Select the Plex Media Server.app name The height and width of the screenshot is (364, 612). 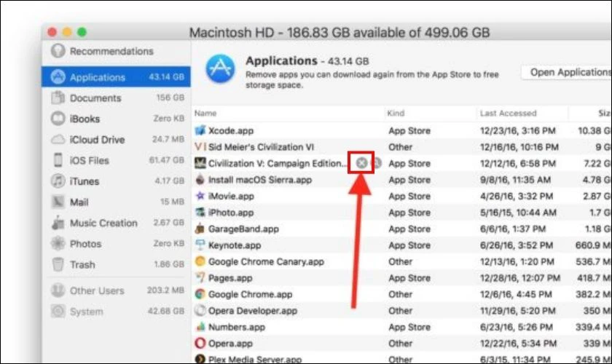255,360
